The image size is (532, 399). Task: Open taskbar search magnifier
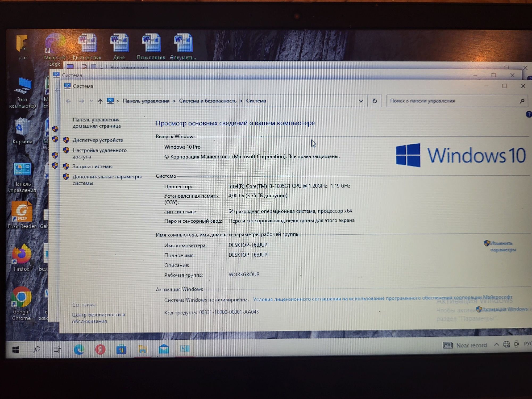36,350
